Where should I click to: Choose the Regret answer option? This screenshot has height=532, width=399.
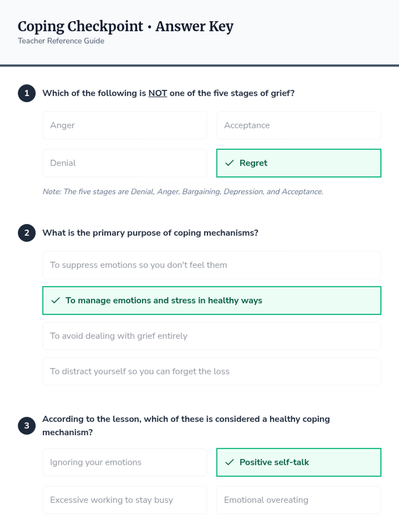coord(299,163)
